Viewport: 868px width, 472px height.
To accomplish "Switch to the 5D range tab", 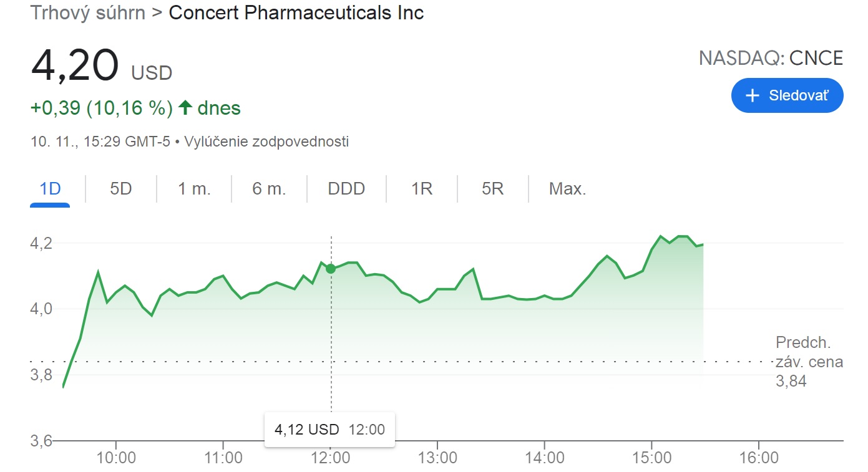I will point(121,188).
